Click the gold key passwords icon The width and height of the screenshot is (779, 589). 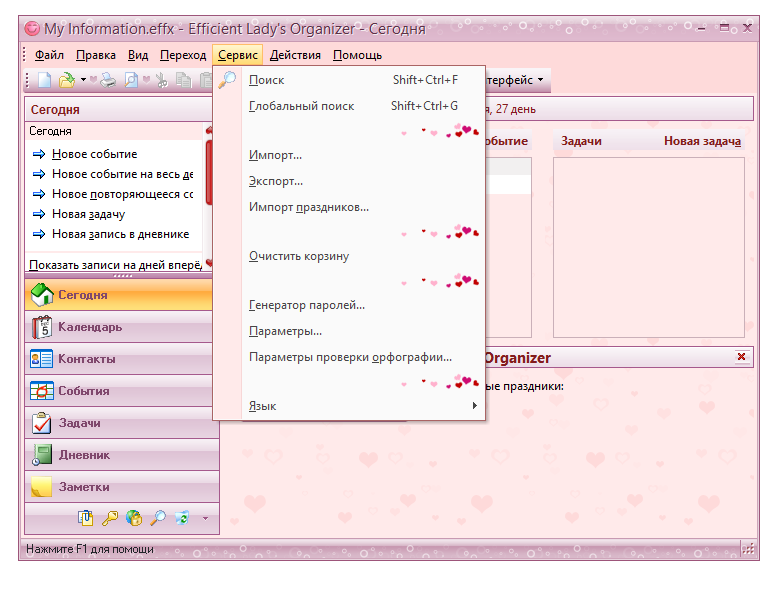pyautogui.click(x=110, y=518)
